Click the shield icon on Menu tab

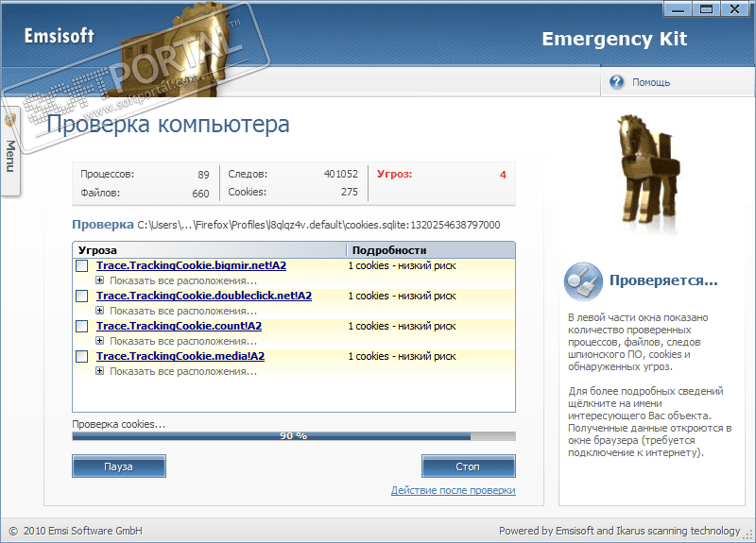coord(9,120)
